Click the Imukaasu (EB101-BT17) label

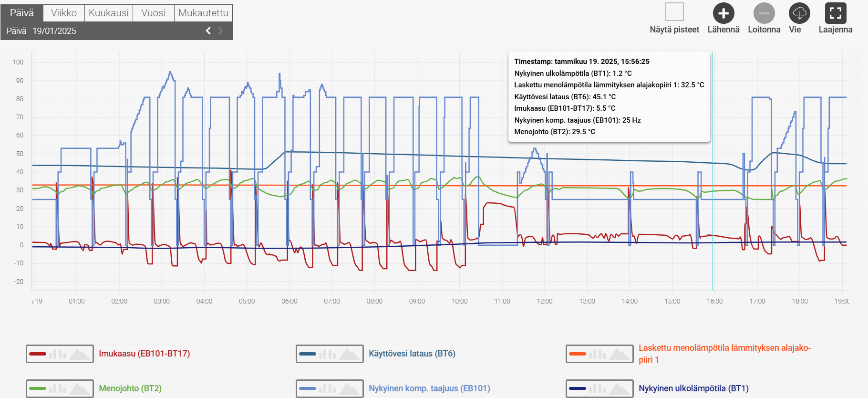(144, 354)
